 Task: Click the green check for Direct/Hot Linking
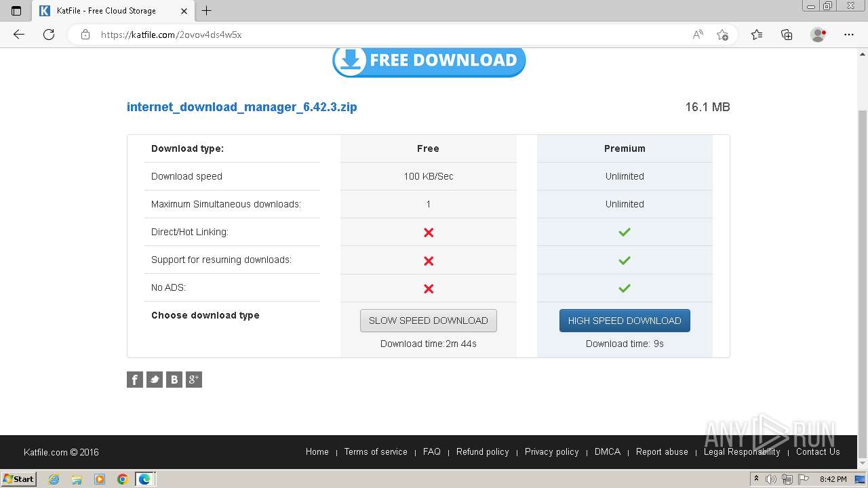625,232
